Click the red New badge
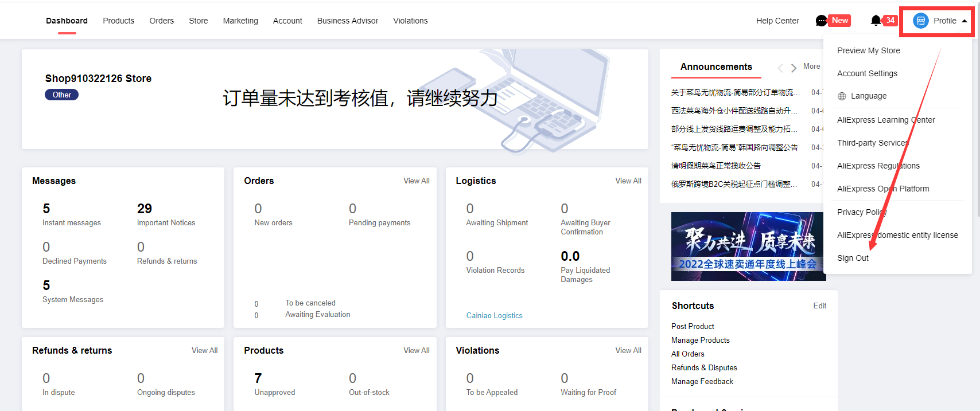The image size is (980, 411). click(840, 21)
